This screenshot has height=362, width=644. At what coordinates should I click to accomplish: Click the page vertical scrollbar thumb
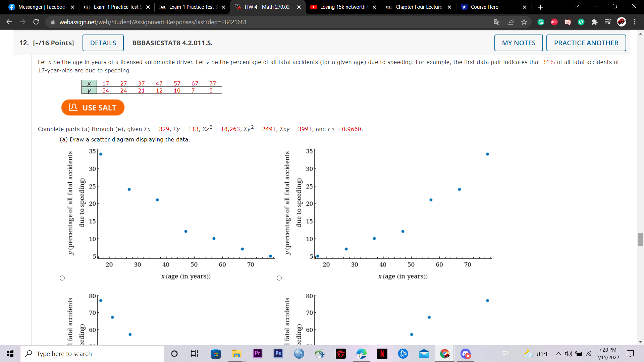(640, 239)
